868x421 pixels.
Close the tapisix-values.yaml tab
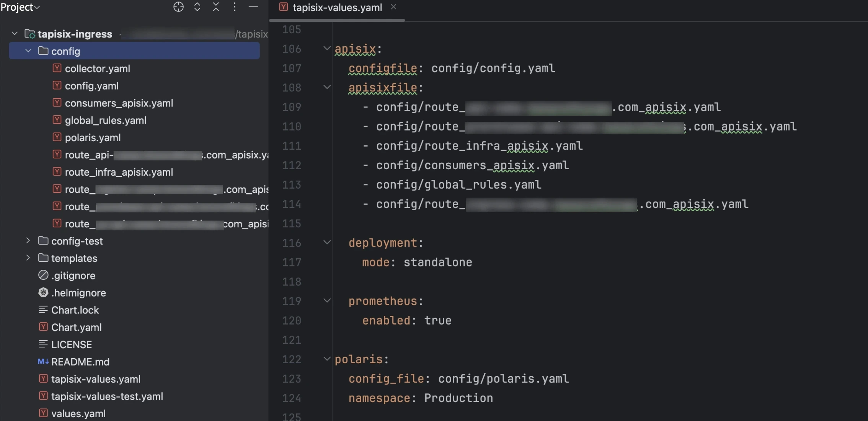click(x=393, y=7)
